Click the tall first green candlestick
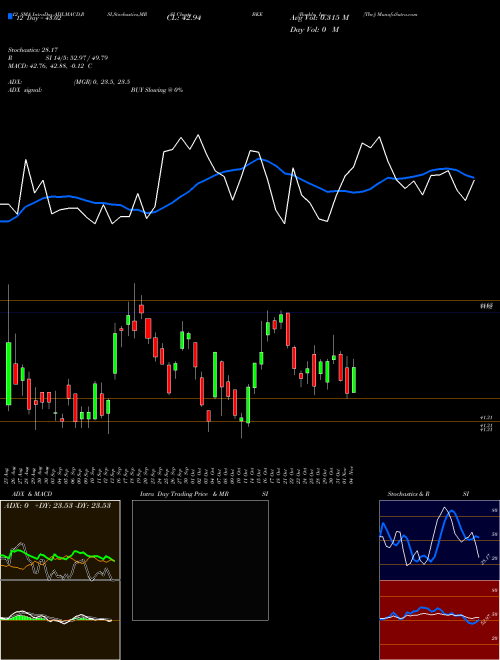 pos(8,374)
